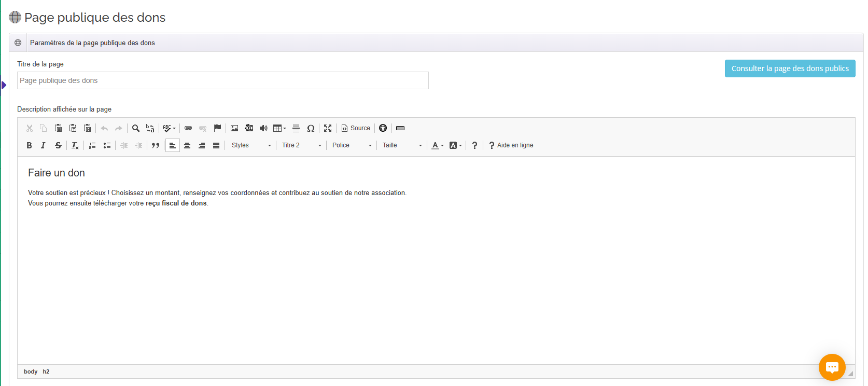Insert an anchor with the flag icon

(217, 128)
